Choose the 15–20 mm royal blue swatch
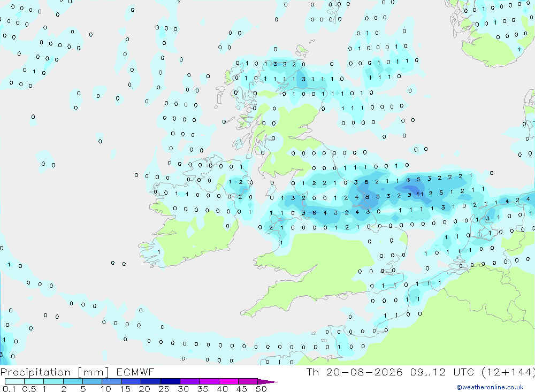 [x=132, y=381]
